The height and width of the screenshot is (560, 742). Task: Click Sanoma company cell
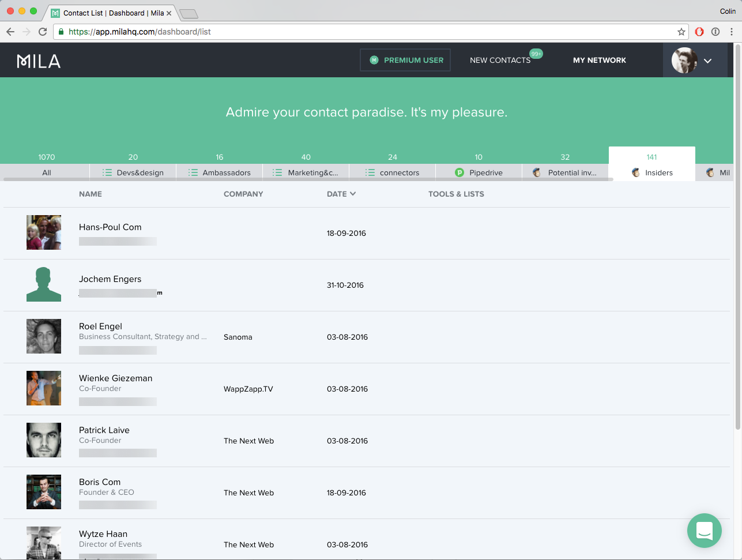click(x=238, y=337)
